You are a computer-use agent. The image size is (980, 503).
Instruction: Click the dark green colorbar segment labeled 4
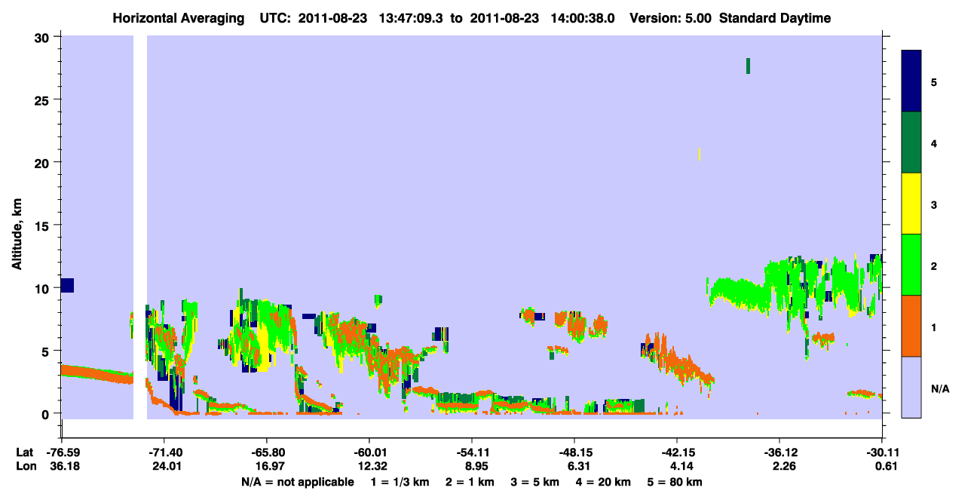(x=911, y=143)
